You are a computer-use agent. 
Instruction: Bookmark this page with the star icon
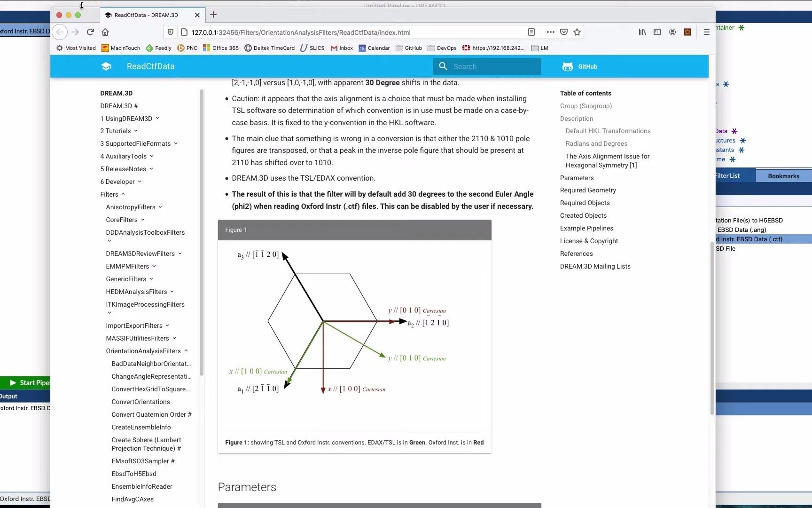pos(577,32)
